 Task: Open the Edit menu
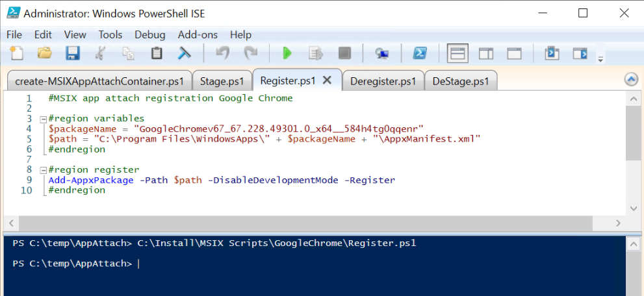pyautogui.click(x=43, y=35)
